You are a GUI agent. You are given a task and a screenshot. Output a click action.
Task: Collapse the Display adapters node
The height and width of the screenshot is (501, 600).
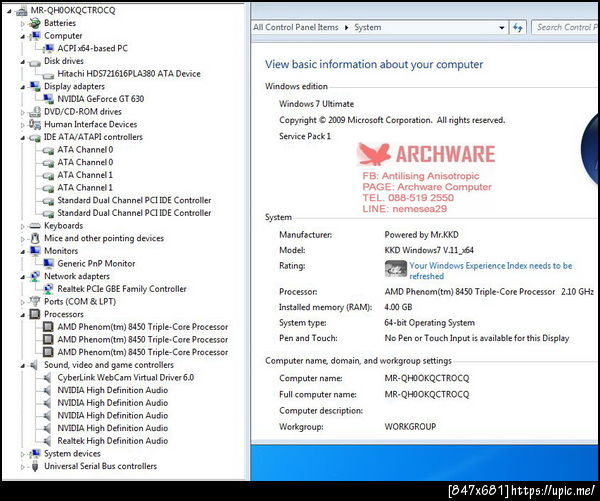23,87
